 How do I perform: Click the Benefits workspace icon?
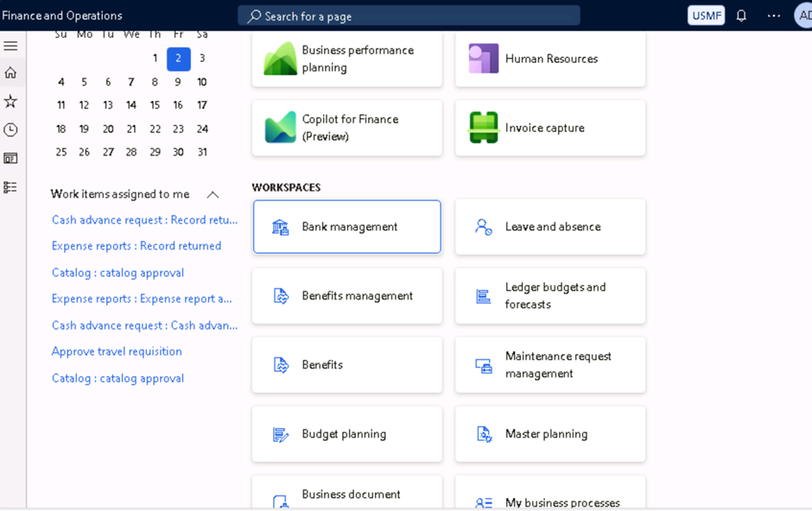280,365
